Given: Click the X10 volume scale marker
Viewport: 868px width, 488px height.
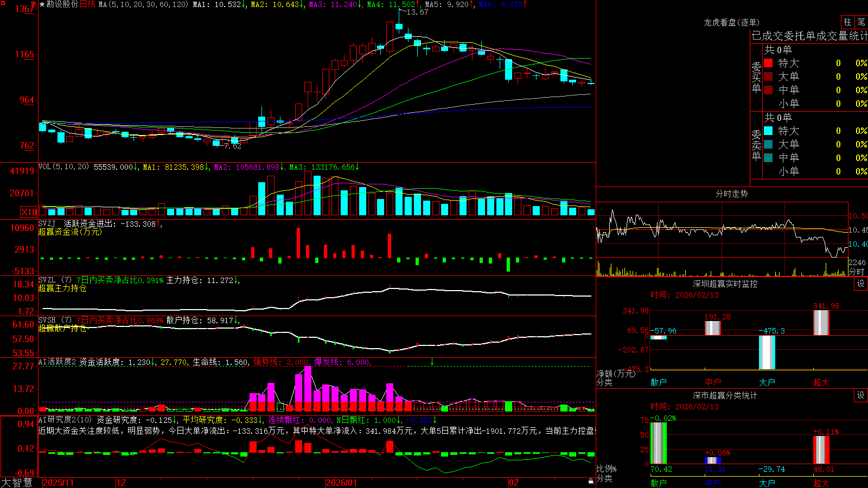Looking at the screenshot, I should point(29,212).
